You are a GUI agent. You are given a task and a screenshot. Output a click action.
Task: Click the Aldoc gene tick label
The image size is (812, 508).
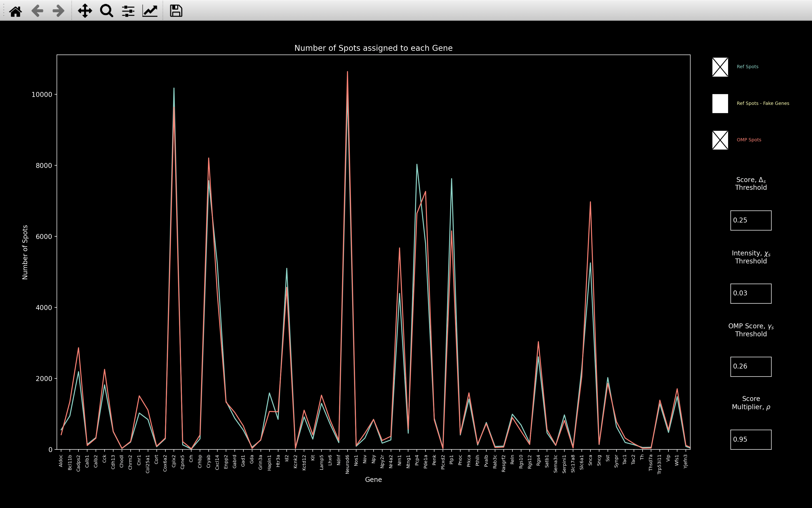click(x=61, y=461)
